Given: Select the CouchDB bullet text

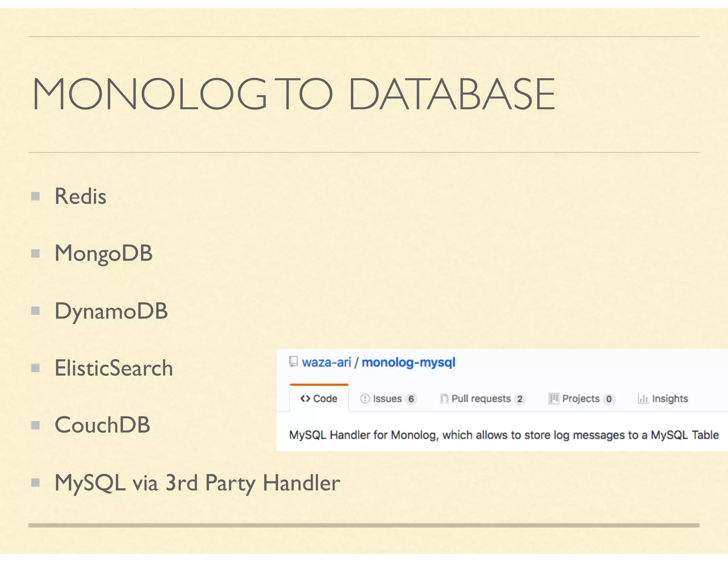Looking at the screenshot, I should click(102, 425).
